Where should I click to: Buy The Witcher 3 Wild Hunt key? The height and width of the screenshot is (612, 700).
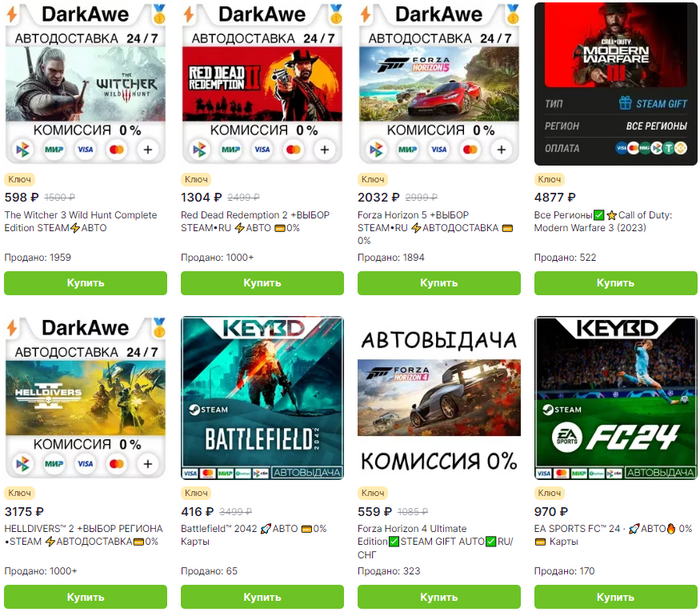pyautogui.click(x=86, y=283)
